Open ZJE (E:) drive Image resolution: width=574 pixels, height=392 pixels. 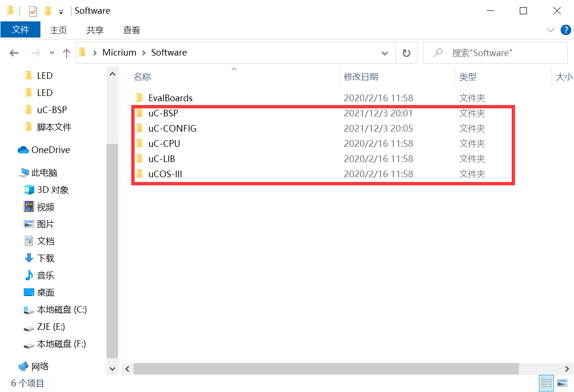click(x=51, y=326)
